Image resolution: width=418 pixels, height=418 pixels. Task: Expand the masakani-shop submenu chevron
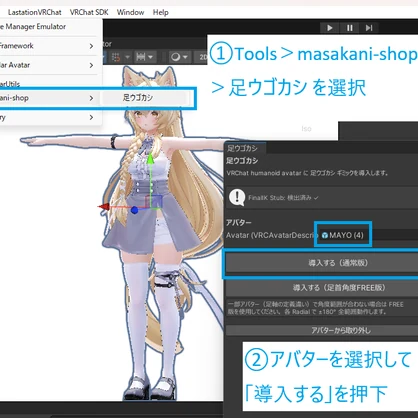click(91, 98)
